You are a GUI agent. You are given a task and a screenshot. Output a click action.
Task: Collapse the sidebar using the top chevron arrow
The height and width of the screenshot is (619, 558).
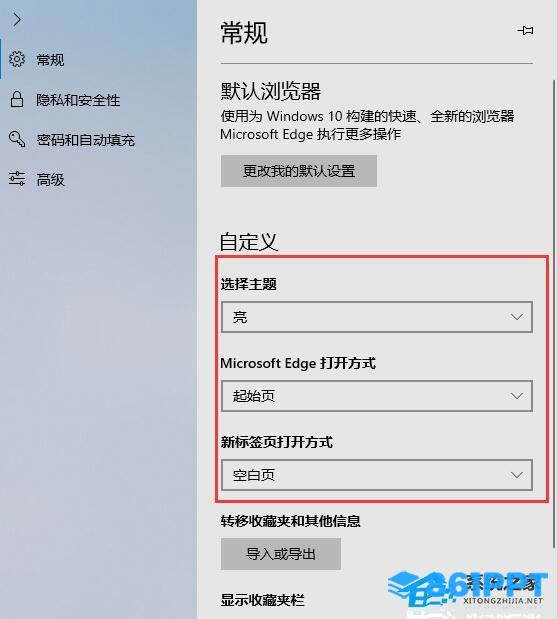coord(17,19)
